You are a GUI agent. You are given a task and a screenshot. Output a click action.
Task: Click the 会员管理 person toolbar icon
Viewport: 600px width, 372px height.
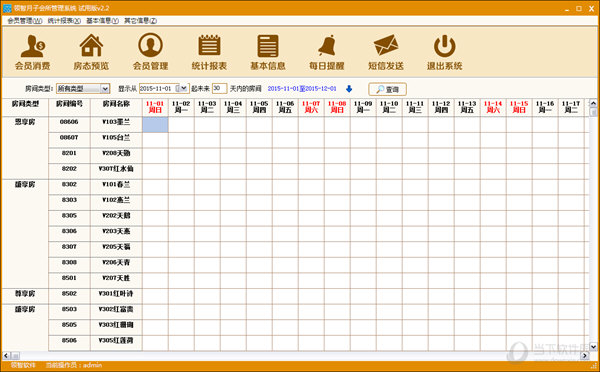(150, 52)
